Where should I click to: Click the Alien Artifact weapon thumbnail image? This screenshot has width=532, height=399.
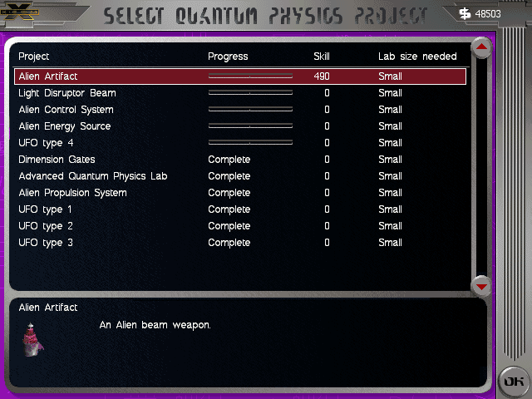(32, 340)
